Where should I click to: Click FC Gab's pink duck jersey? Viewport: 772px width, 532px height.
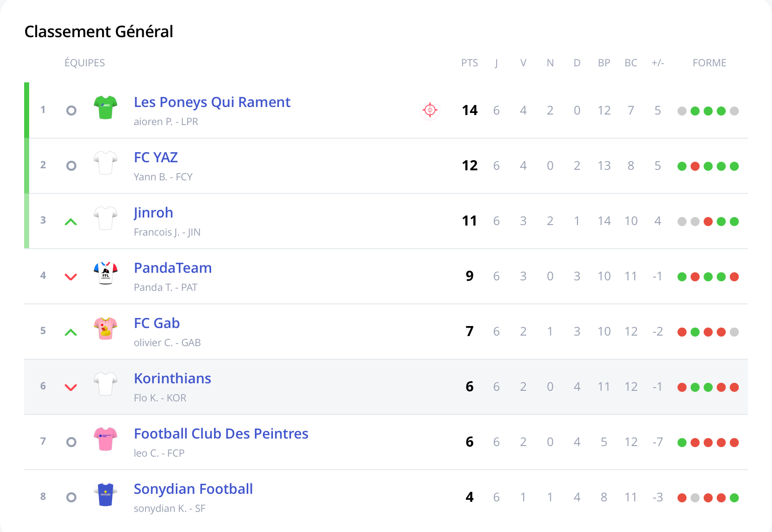click(x=106, y=329)
